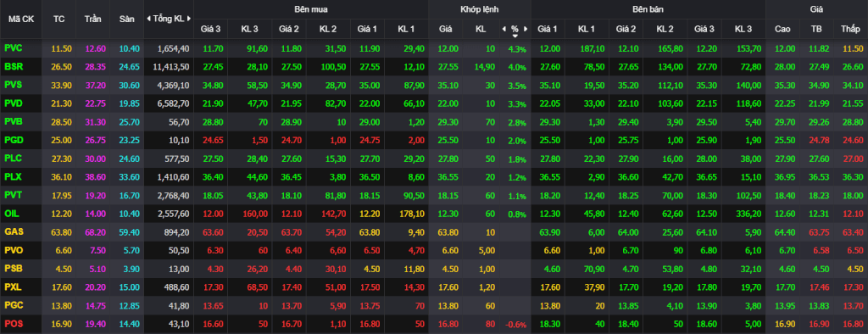This screenshot has width=868, height=334.
Task: Open the PLX stock symbol
Action: tap(13, 176)
